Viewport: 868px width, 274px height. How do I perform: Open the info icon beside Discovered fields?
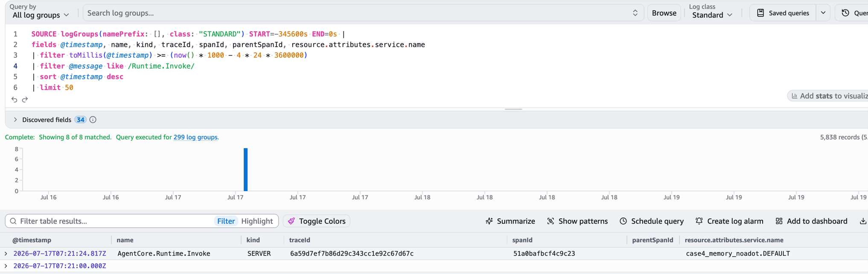click(x=93, y=120)
